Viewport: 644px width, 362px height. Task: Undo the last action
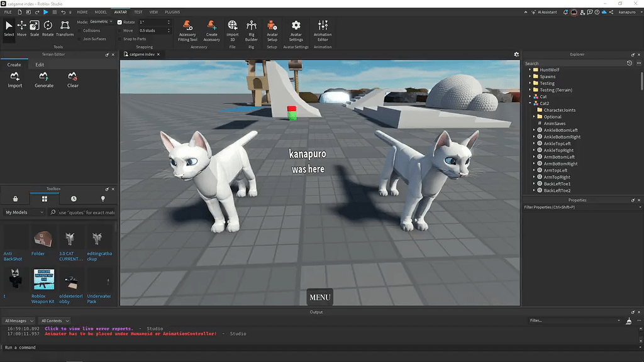point(64,13)
